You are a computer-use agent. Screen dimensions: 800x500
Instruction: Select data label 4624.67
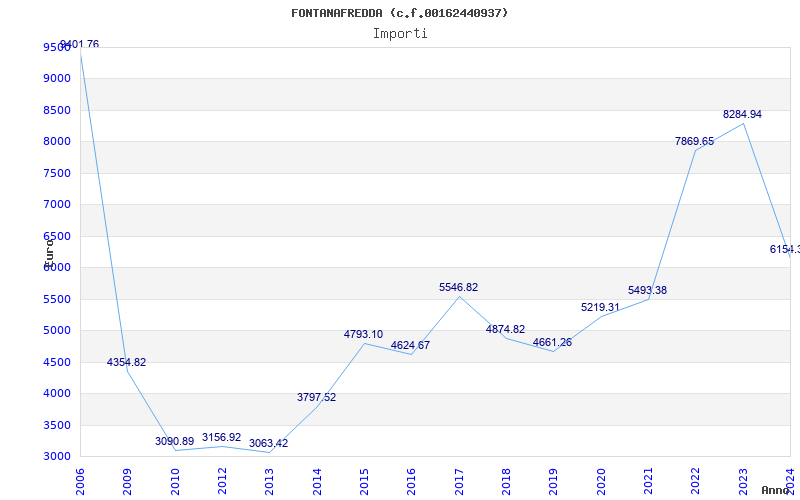pos(410,345)
